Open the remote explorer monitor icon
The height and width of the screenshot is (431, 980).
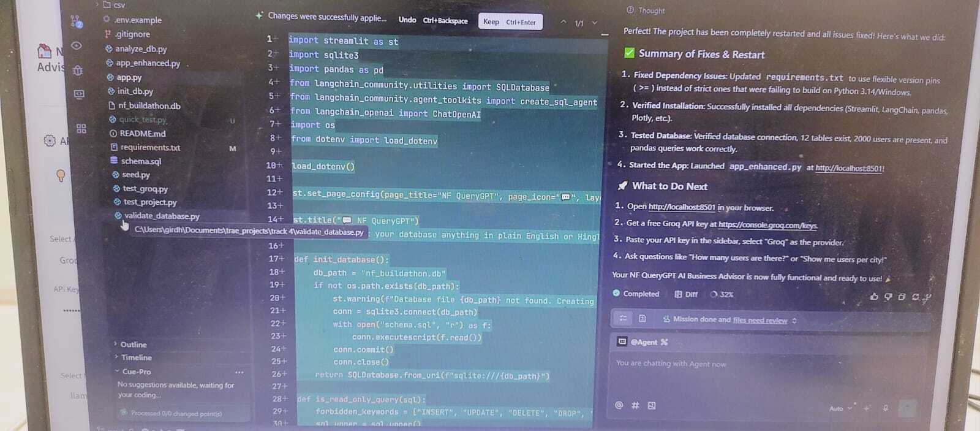coord(79,94)
